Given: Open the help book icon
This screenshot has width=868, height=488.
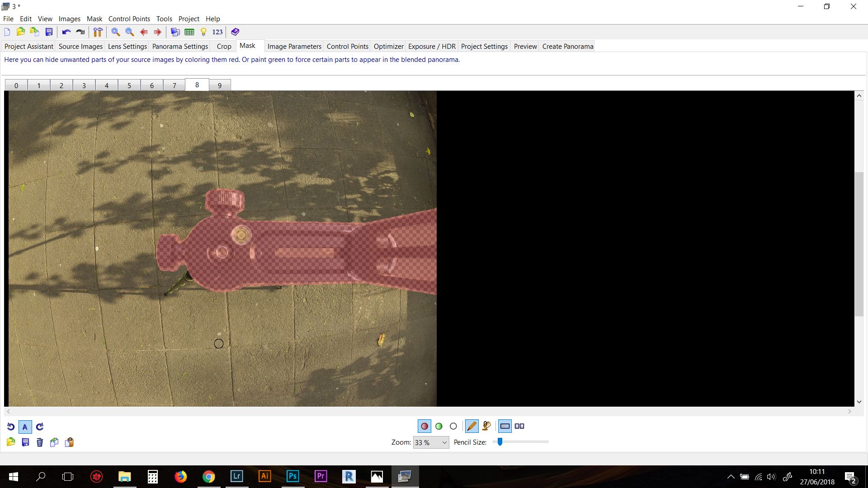Looking at the screenshot, I should point(235,32).
